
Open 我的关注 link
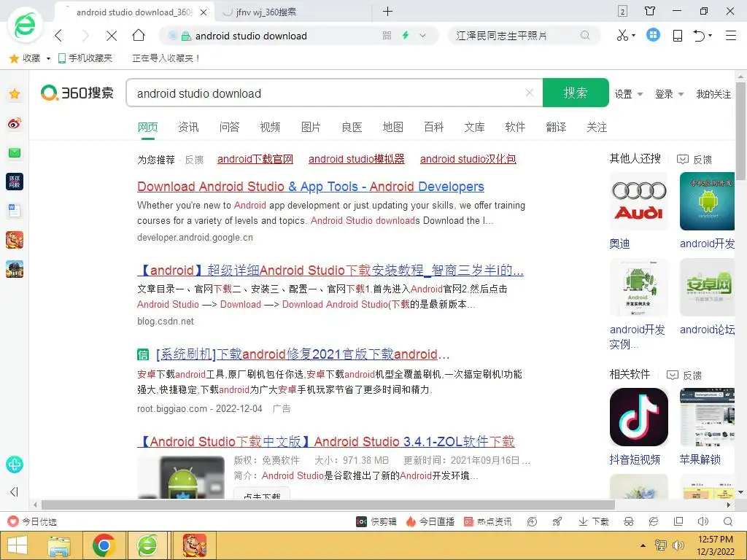coord(713,94)
